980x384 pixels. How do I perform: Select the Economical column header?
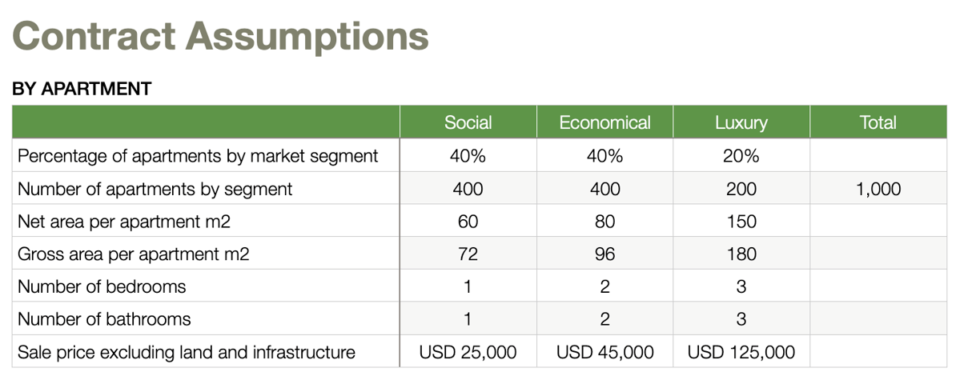pyautogui.click(x=604, y=122)
